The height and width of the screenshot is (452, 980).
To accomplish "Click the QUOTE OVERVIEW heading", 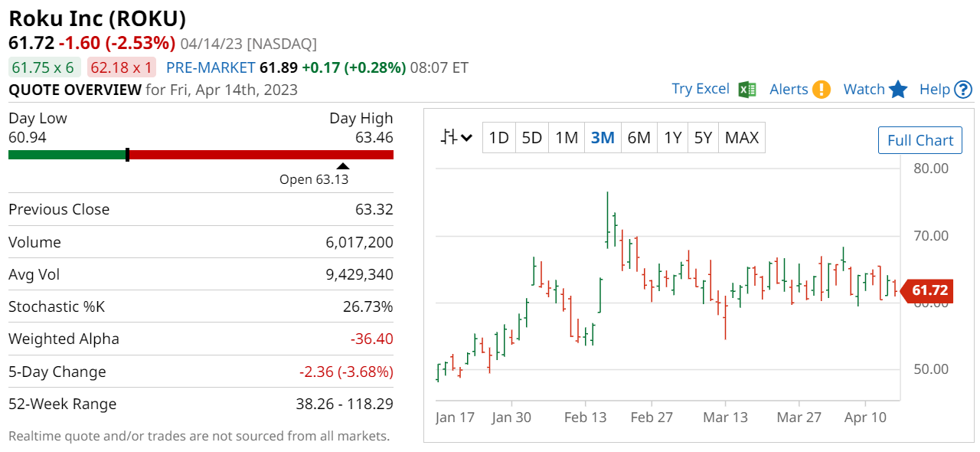I will [x=75, y=90].
